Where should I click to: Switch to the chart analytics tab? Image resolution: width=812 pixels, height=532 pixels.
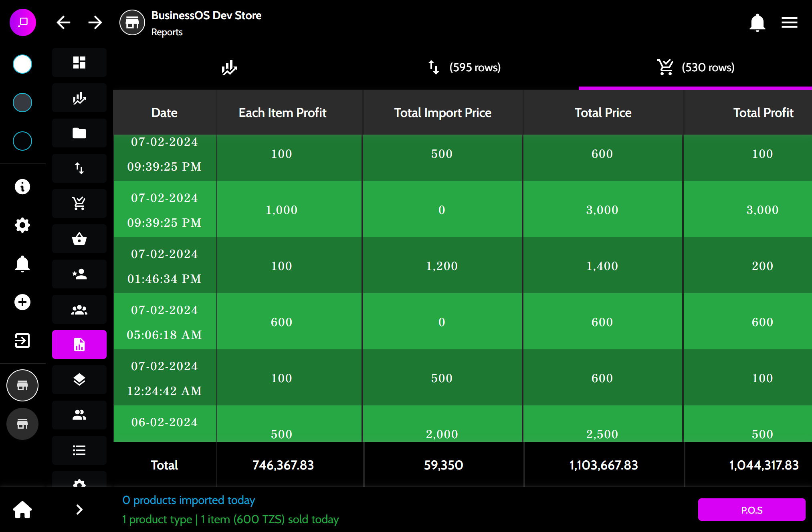(229, 67)
